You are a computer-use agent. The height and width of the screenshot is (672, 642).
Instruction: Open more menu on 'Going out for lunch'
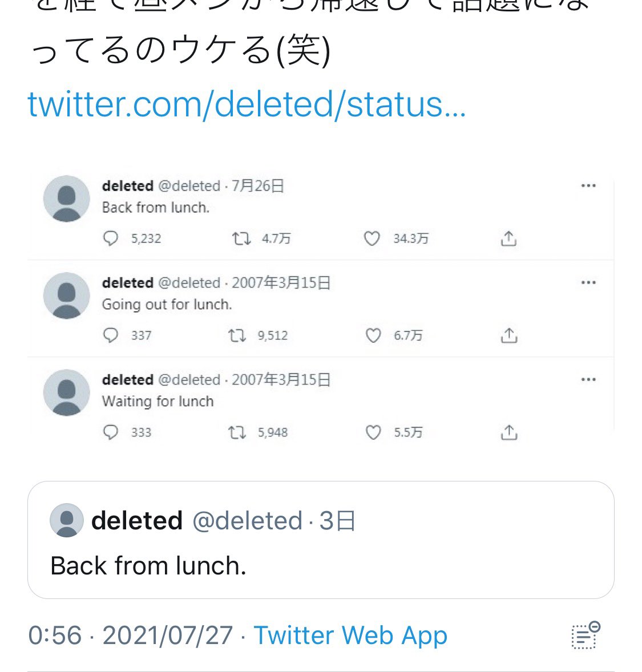pos(588,283)
